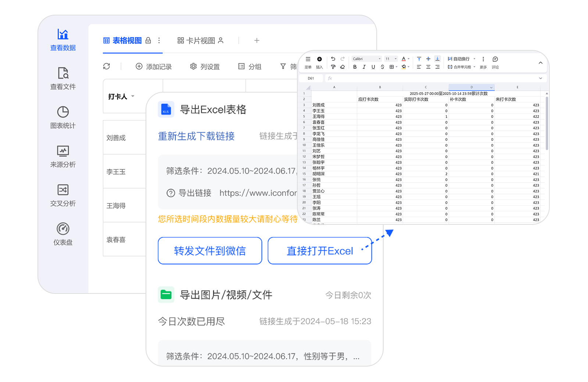Click the 重新生成下载链接 link
The image size is (588, 382).
coord(196,136)
